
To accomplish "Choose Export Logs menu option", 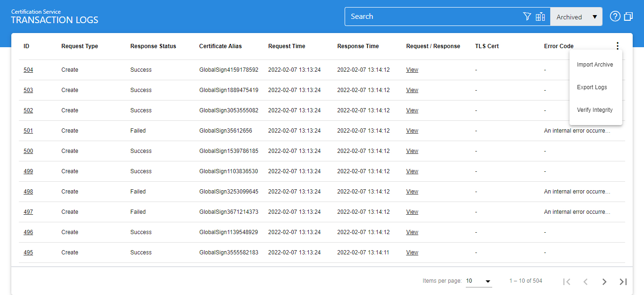I will point(592,87).
